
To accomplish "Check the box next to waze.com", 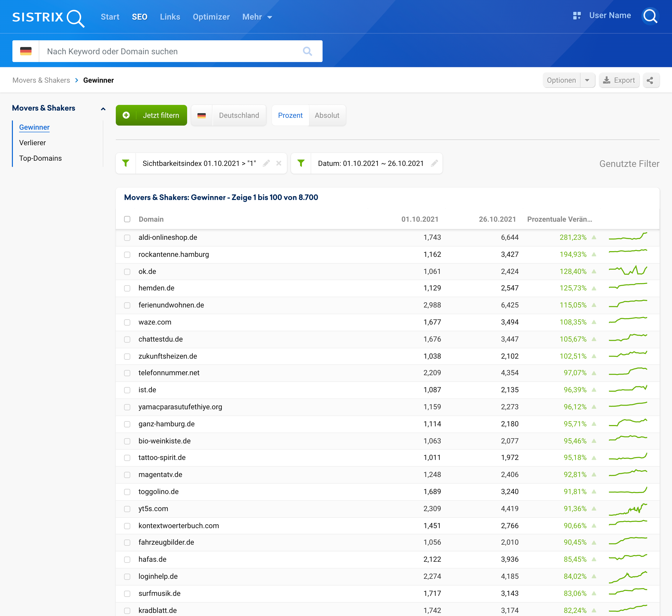I will click(127, 322).
